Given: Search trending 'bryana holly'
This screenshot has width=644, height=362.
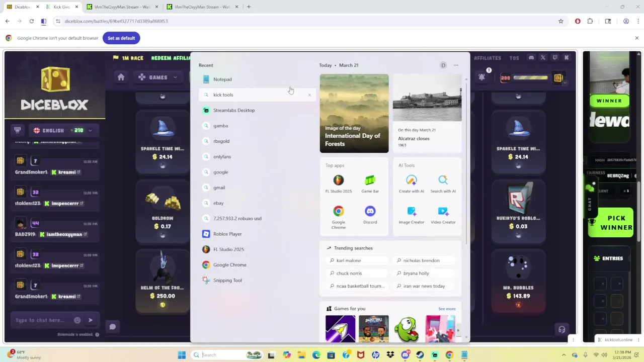Looking at the screenshot, I should click(424, 273).
